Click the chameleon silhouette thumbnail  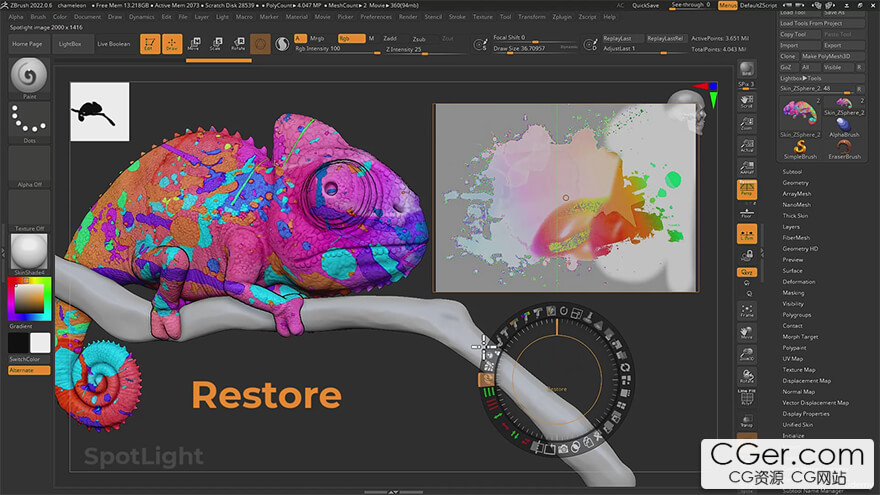tap(99, 112)
